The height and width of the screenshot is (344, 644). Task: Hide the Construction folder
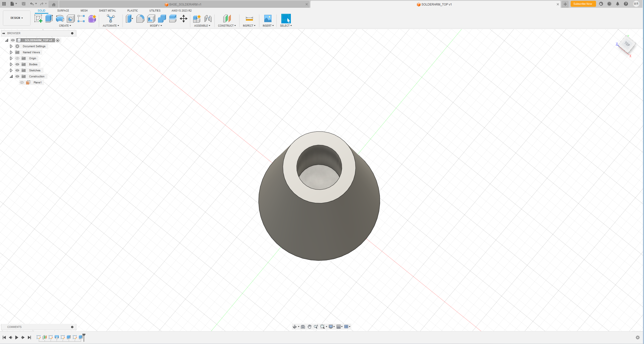click(17, 76)
